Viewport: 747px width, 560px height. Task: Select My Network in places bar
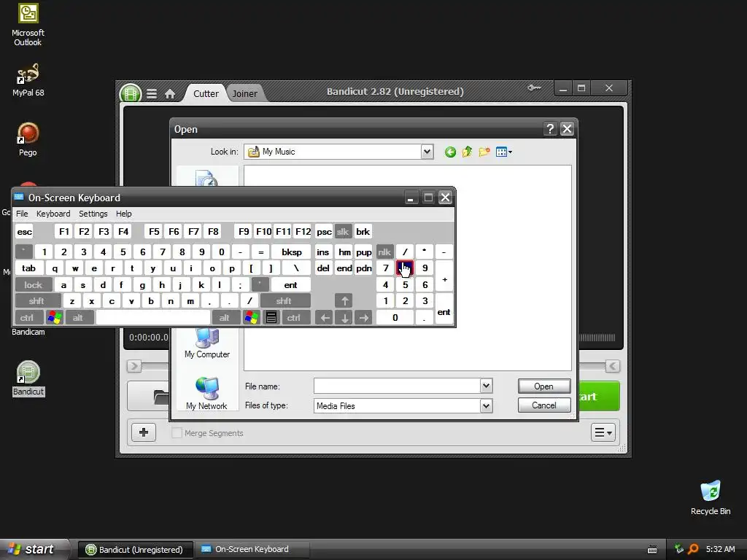[206, 393]
